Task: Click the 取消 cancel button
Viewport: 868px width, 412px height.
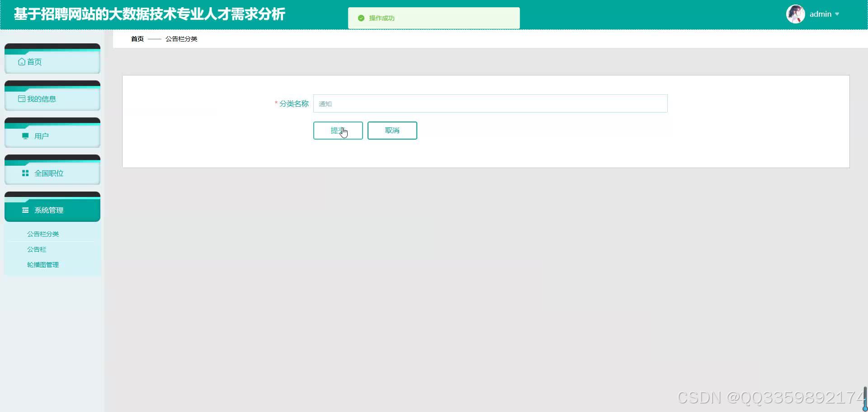Action: click(392, 131)
